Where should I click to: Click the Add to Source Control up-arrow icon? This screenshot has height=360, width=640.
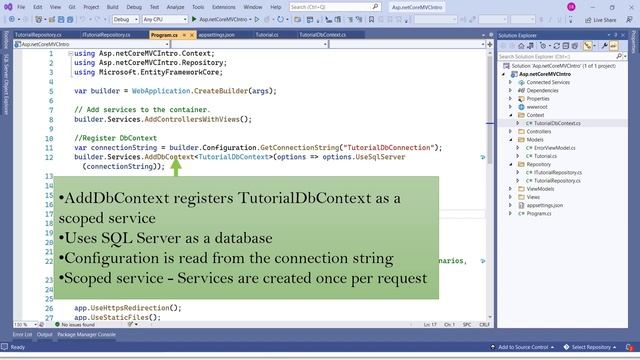pyautogui.click(x=493, y=347)
